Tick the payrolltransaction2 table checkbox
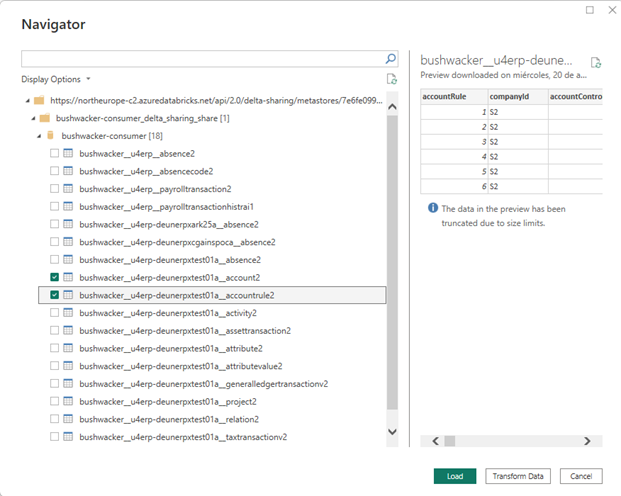The width and height of the screenshot is (621, 496). (x=55, y=189)
